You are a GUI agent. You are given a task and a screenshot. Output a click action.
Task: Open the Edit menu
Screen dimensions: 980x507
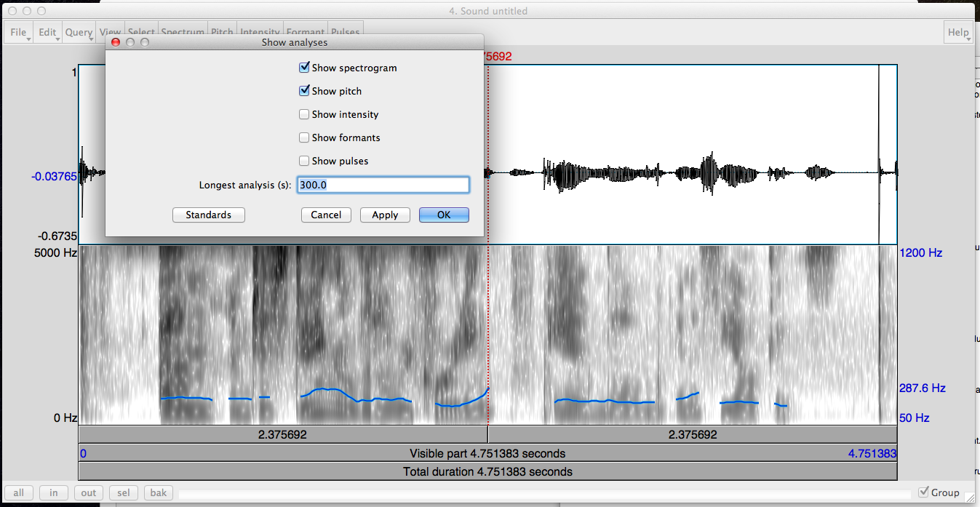point(48,32)
